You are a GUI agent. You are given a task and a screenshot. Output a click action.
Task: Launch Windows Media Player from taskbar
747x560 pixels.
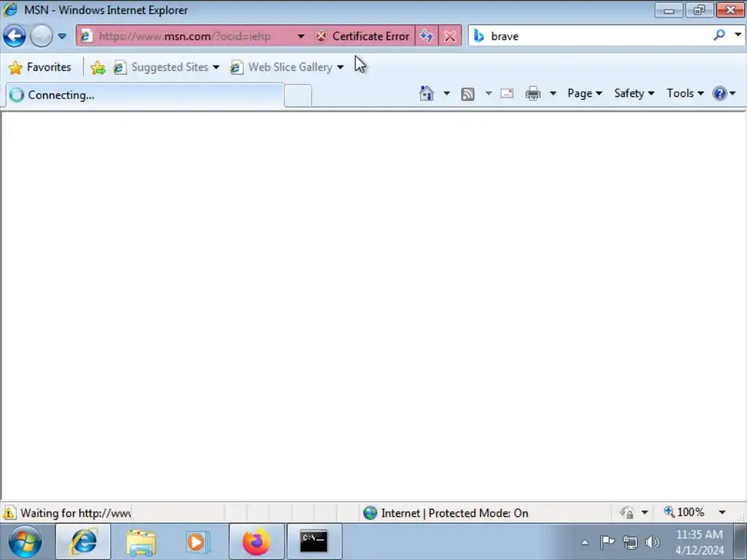click(197, 542)
